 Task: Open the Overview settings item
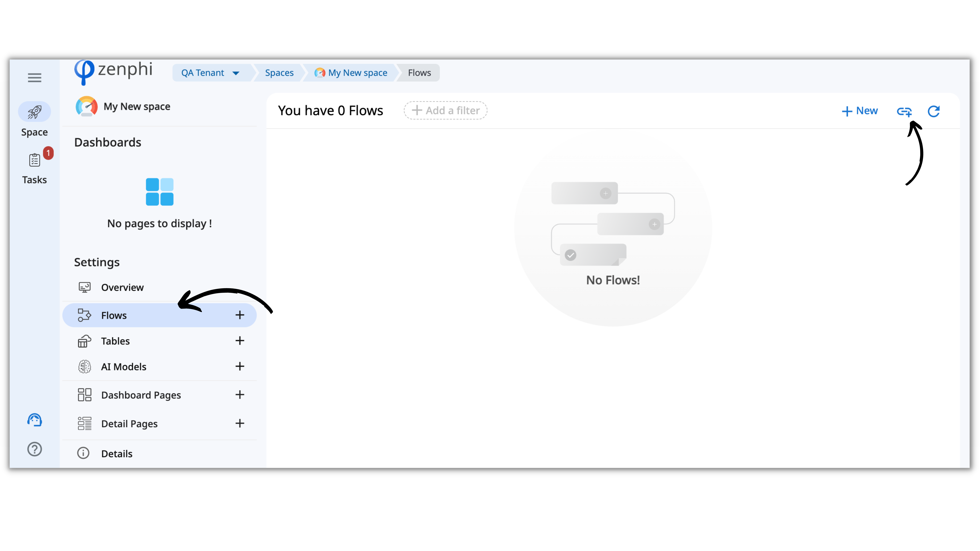coord(122,287)
